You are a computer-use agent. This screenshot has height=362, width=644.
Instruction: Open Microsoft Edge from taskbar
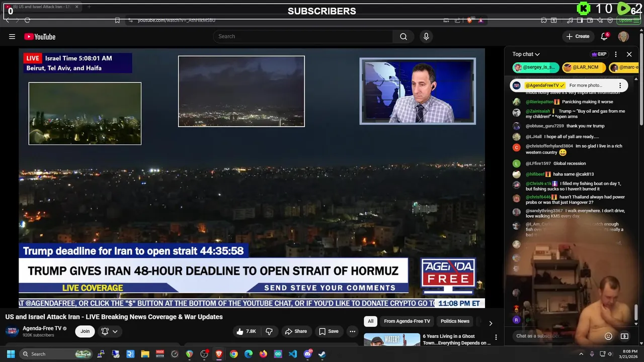click(249, 354)
